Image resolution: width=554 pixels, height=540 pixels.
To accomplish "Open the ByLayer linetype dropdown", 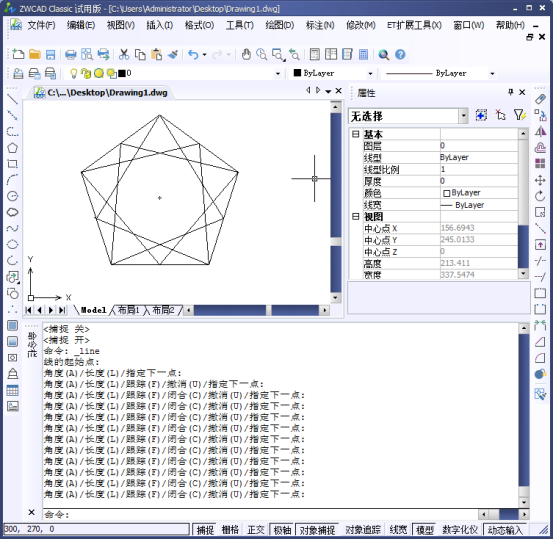I will click(x=492, y=73).
